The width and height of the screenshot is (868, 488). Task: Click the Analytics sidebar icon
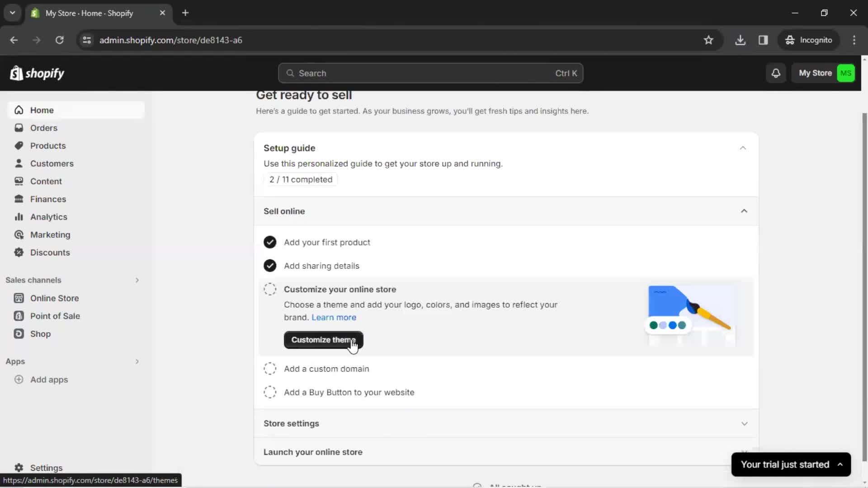point(19,216)
